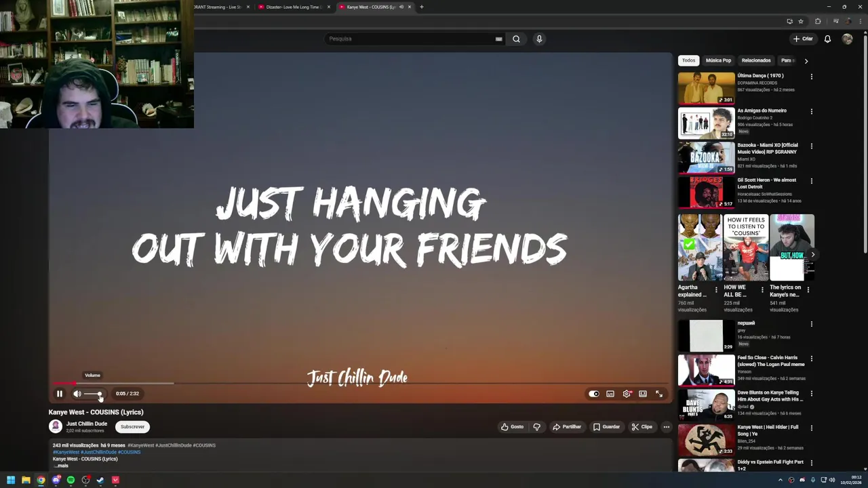Open File Explorer from the taskbar

[26, 480]
